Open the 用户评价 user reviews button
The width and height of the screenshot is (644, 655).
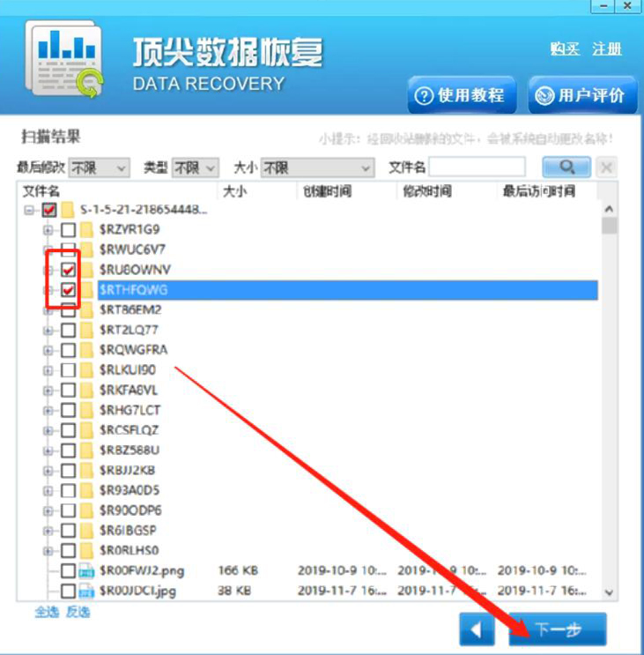pos(582,95)
